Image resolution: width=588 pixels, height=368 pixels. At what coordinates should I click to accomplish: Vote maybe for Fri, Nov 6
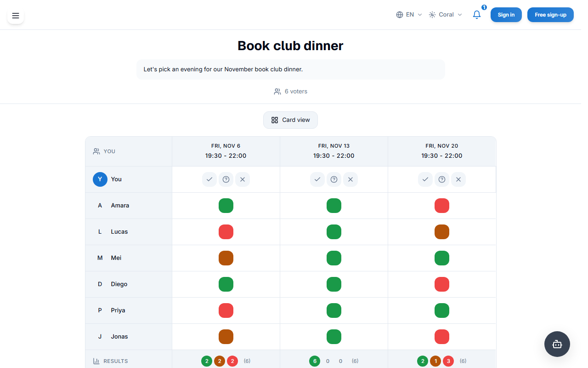pos(226,179)
